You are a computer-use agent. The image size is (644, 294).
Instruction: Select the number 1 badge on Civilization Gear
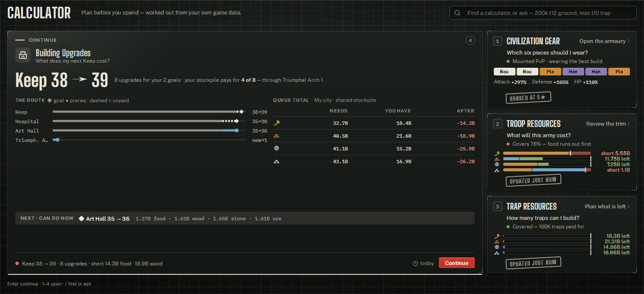click(x=497, y=41)
